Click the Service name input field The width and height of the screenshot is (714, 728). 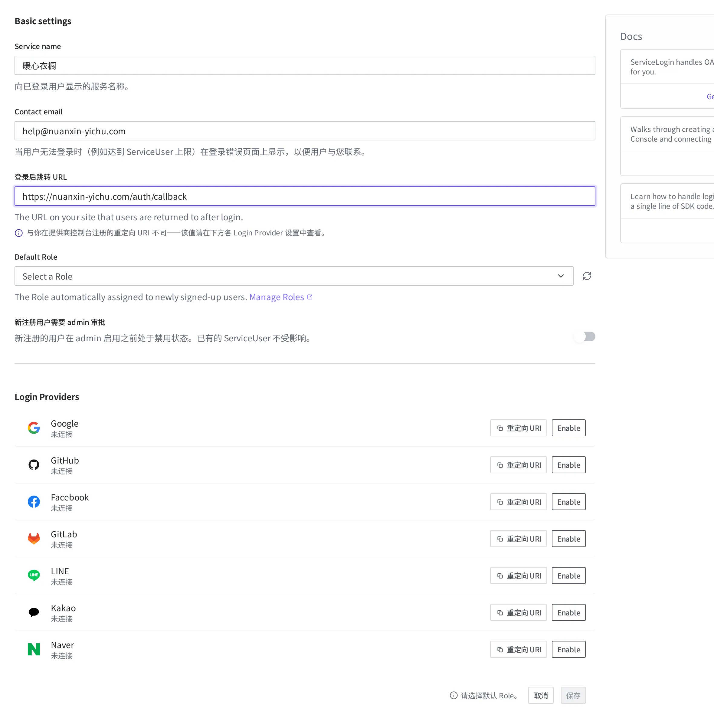pyautogui.click(x=304, y=66)
